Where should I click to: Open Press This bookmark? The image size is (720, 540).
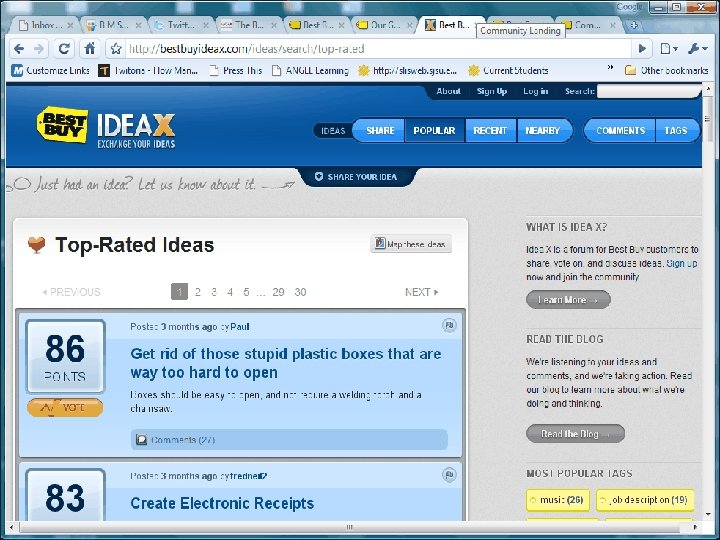235,70
